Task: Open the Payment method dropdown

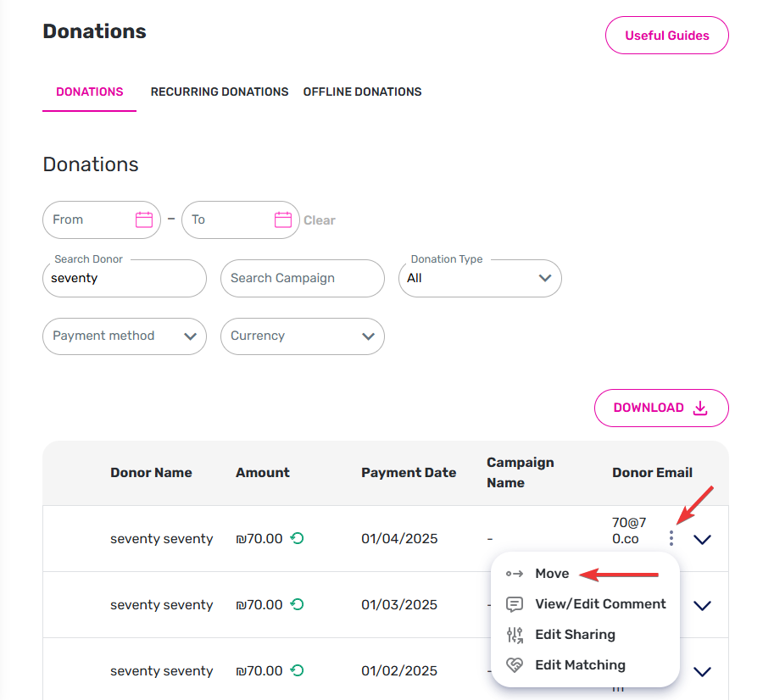Action: [x=125, y=336]
